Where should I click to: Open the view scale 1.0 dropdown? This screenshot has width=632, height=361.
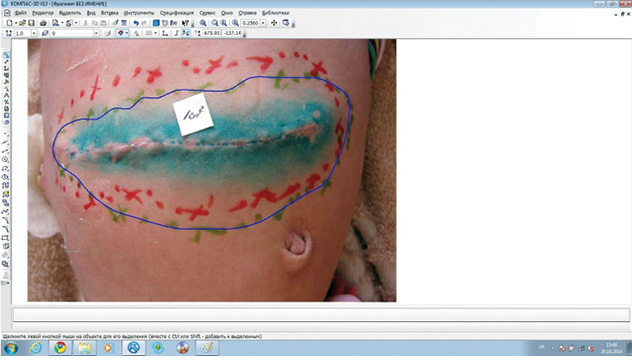tap(34, 33)
